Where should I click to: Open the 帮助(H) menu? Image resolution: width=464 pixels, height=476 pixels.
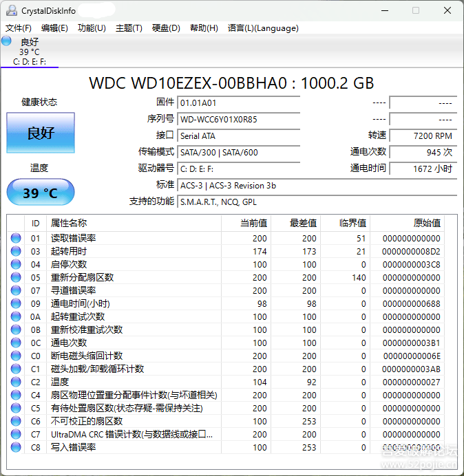204,28
